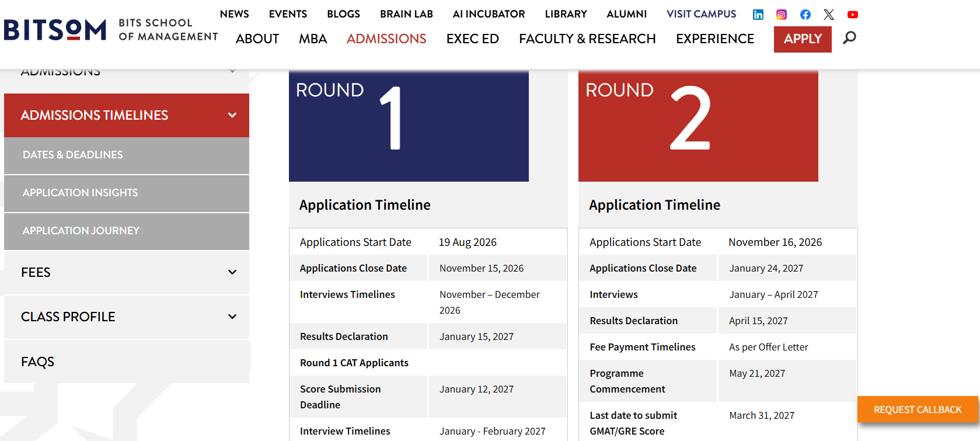Select the '19 Aug 2026' start date

pyautogui.click(x=468, y=242)
